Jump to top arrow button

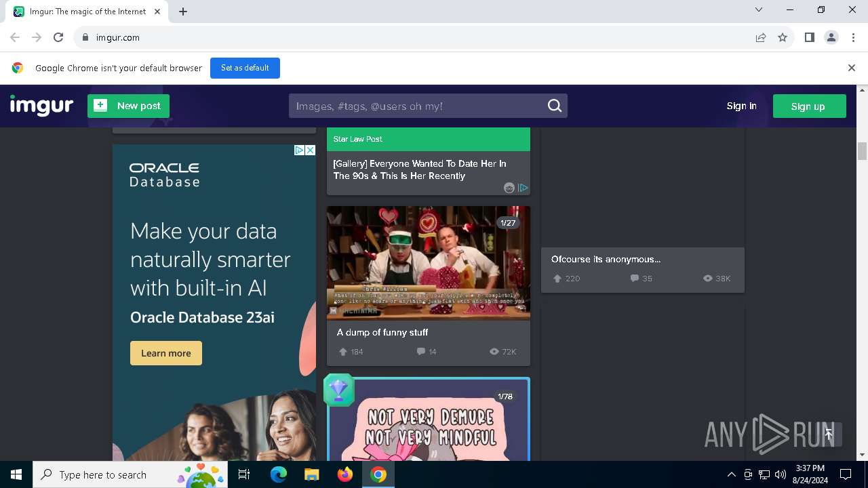tap(829, 434)
